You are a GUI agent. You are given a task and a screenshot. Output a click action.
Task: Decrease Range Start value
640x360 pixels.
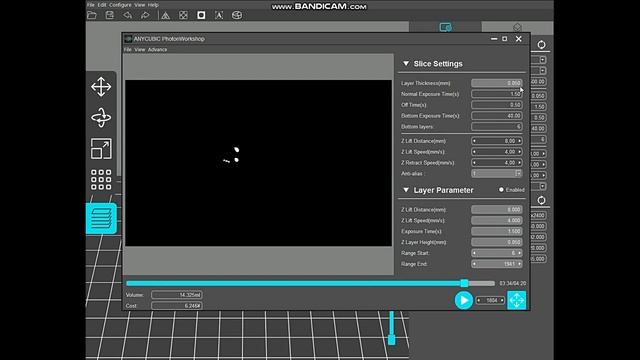tap(474, 253)
